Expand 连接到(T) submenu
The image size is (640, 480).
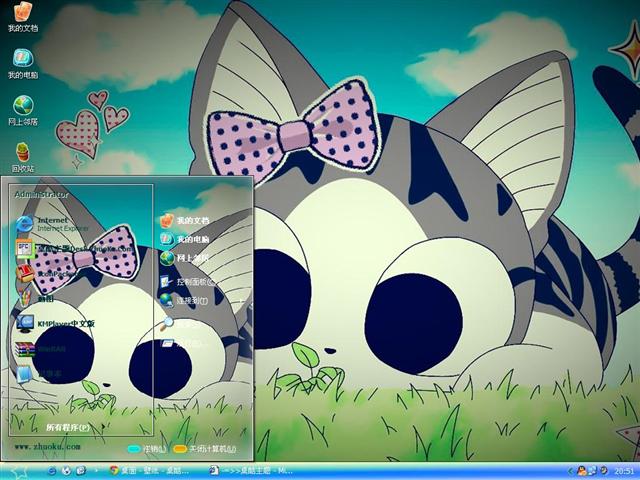190,300
